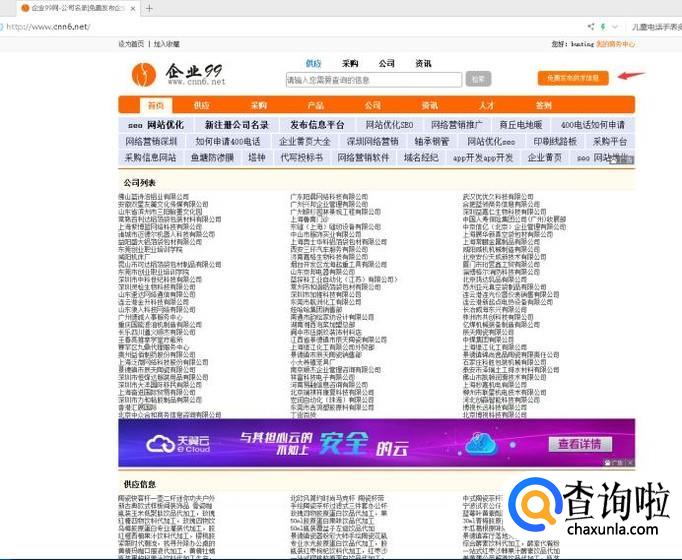Open company 武汉优优久科技有限公司

(498, 197)
